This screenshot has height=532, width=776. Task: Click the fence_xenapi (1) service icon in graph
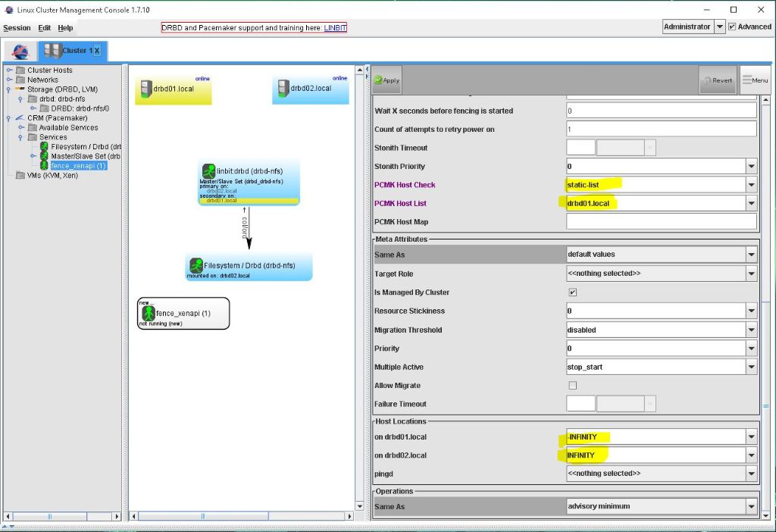click(149, 313)
